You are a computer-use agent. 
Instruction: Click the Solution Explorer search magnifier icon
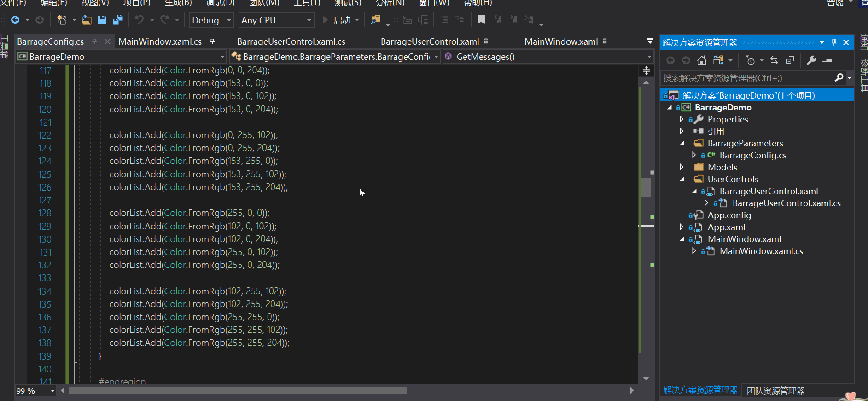coord(839,78)
